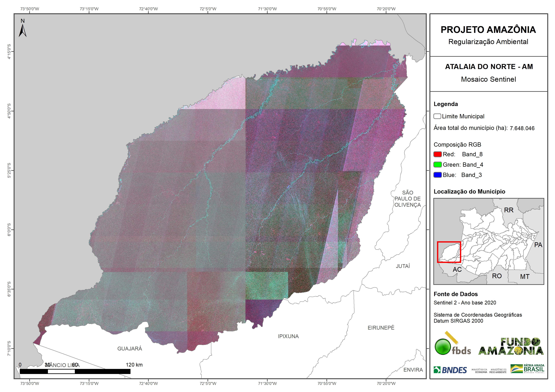Click the red locator rectangle in inset map
The width and height of the screenshot is (555, 392).
pyautogui.click(x=449, y=252)
